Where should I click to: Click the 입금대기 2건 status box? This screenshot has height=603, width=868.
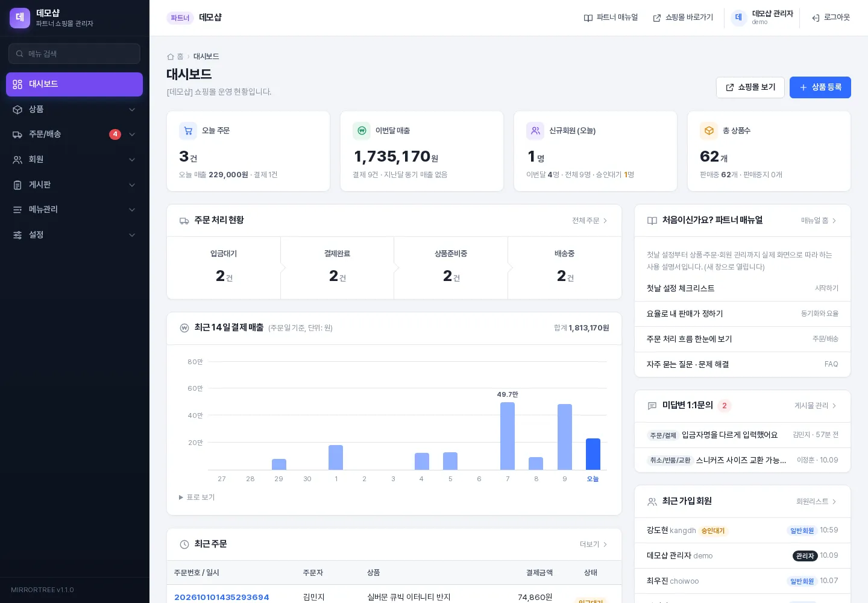[224, 268]
